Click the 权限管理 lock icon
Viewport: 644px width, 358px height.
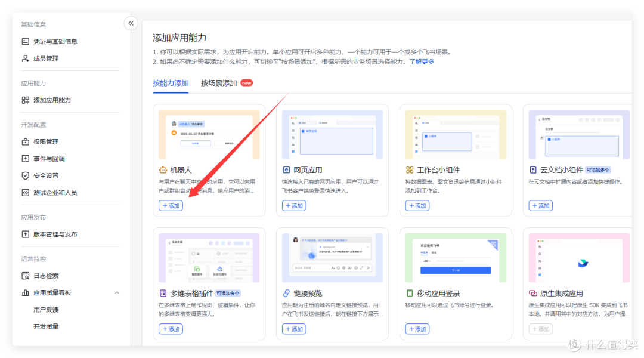pos(26,142)
